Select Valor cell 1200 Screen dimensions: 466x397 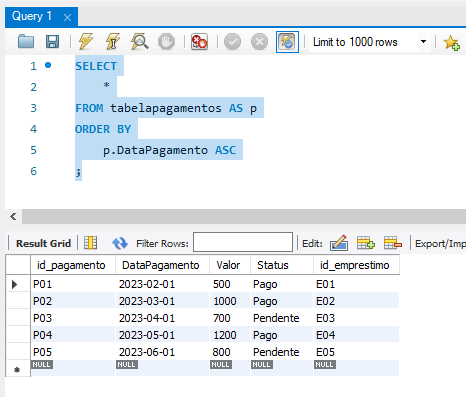pyautogui.click(x=230, y=335)
